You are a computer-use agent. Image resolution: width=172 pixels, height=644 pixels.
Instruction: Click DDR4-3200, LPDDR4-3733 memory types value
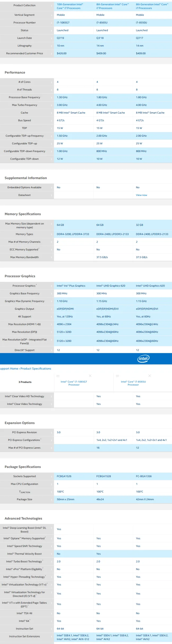click(73, 234)
